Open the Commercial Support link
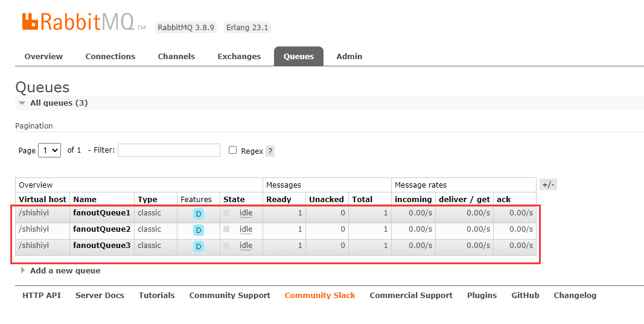644x324 pixels. [x=411, y=295]
